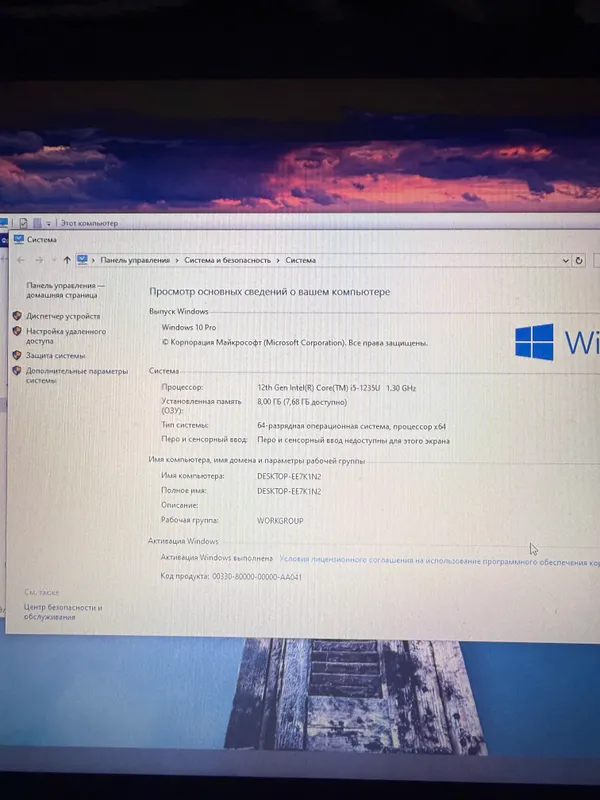Select Система breadcrumb in address bar
The width and height of the screenshot is (600, 800).
pyautogui.click(x=301, y=260)
